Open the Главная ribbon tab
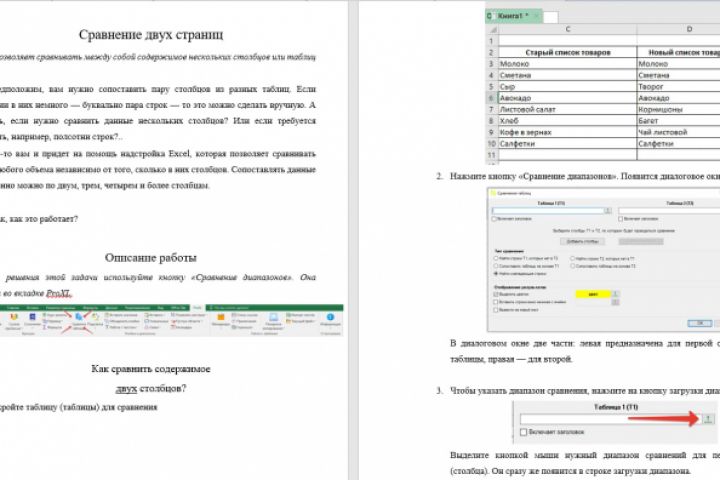Viewport: 720px width, 480px height. (13, 307)
